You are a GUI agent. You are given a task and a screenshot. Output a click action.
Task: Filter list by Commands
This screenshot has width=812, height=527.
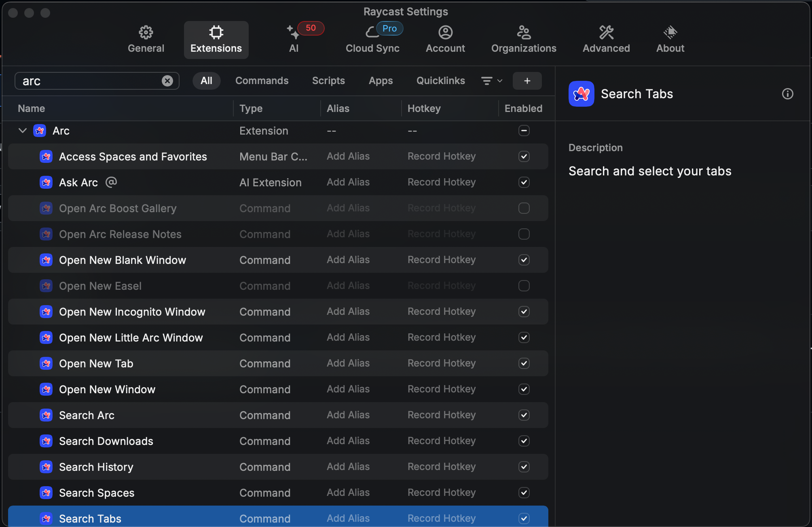pos(262,81)
